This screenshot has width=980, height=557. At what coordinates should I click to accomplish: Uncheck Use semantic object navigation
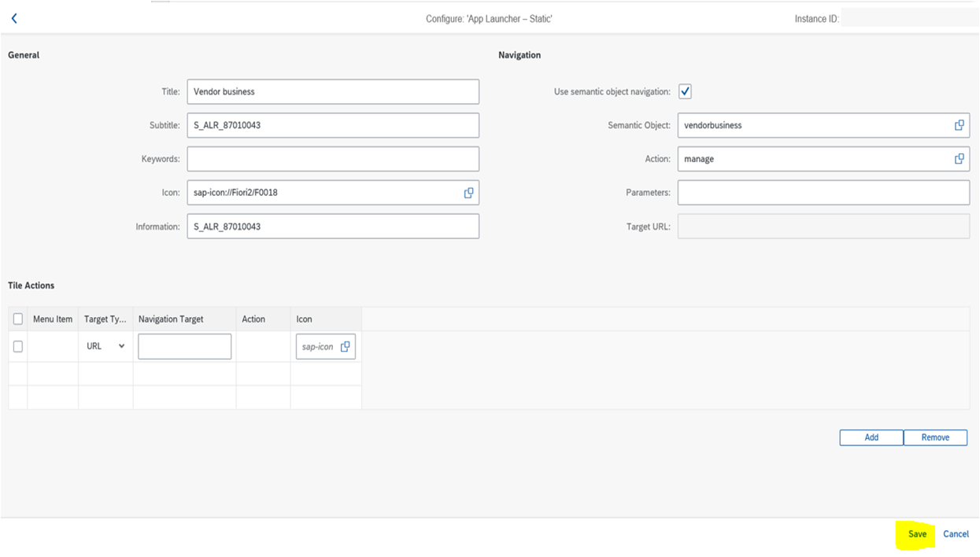click(685, 92)
